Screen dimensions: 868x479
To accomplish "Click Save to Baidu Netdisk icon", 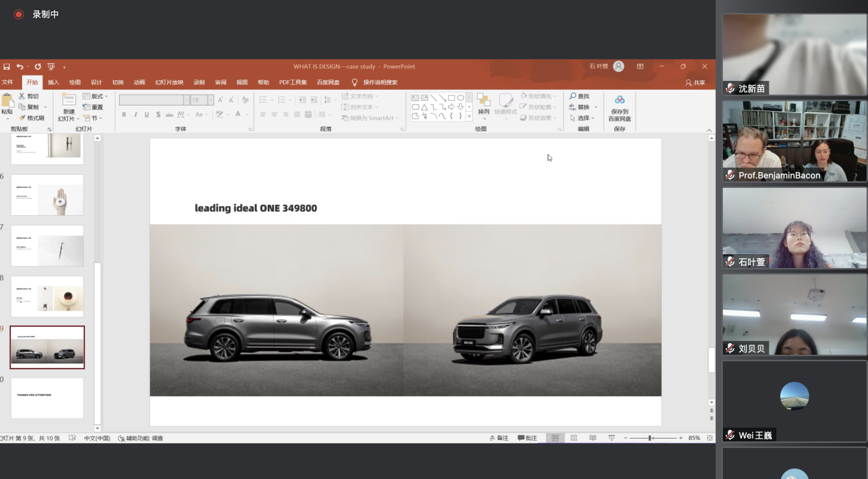I will click(x=619, y=100).
